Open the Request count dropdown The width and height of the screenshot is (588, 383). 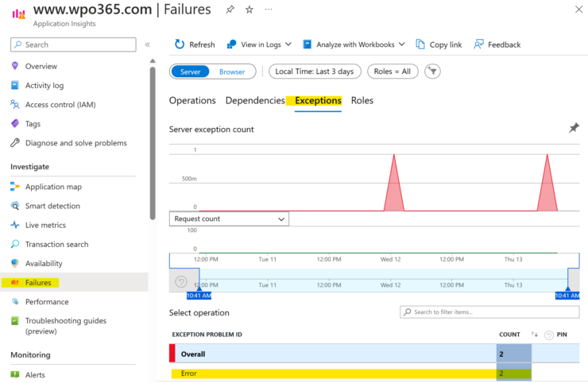pos(229,219)
